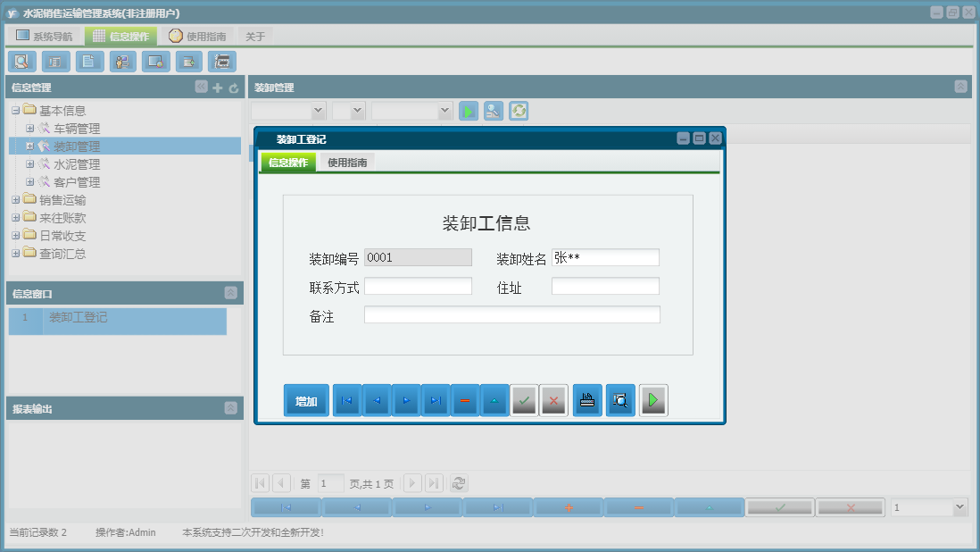Open the report list tool on the toolbar
980x552 pixels.
coord(54,61)
